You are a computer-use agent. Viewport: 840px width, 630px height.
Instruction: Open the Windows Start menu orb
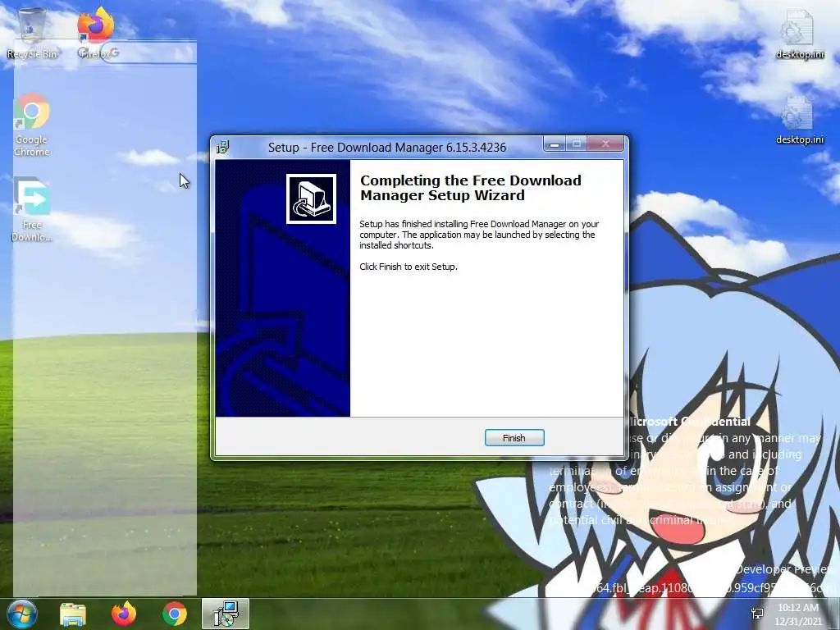tap(21, 614)
